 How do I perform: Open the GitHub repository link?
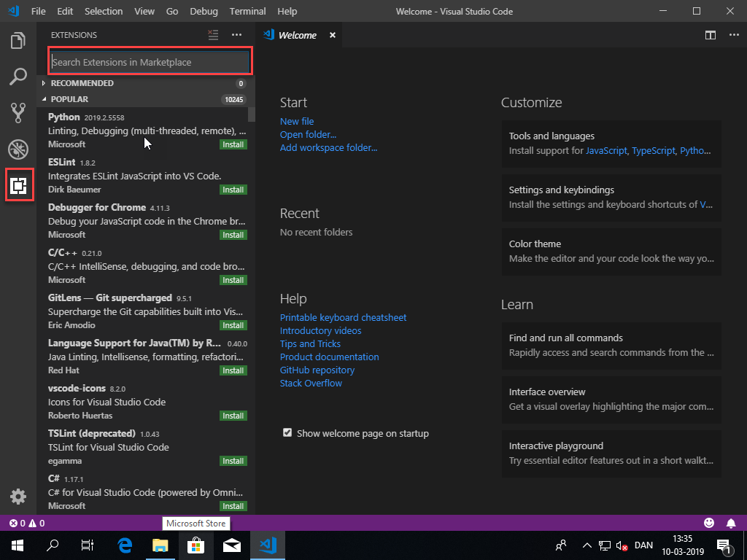coord(317,370)
